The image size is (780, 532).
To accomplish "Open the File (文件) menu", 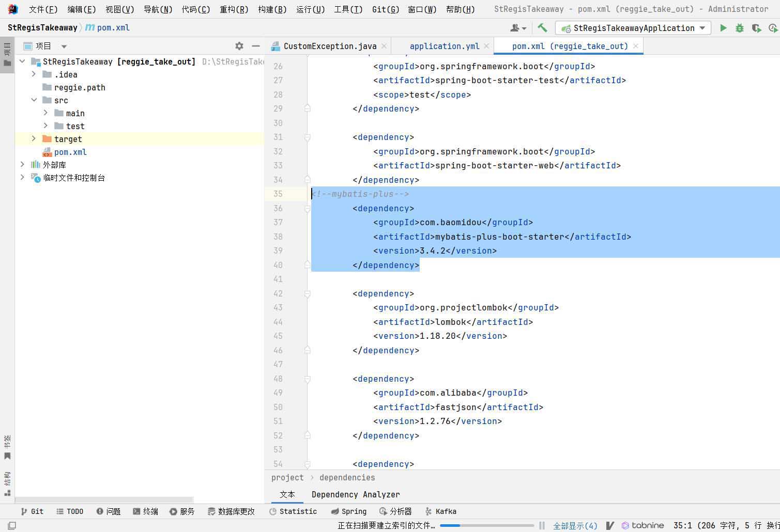I will 43,9.
